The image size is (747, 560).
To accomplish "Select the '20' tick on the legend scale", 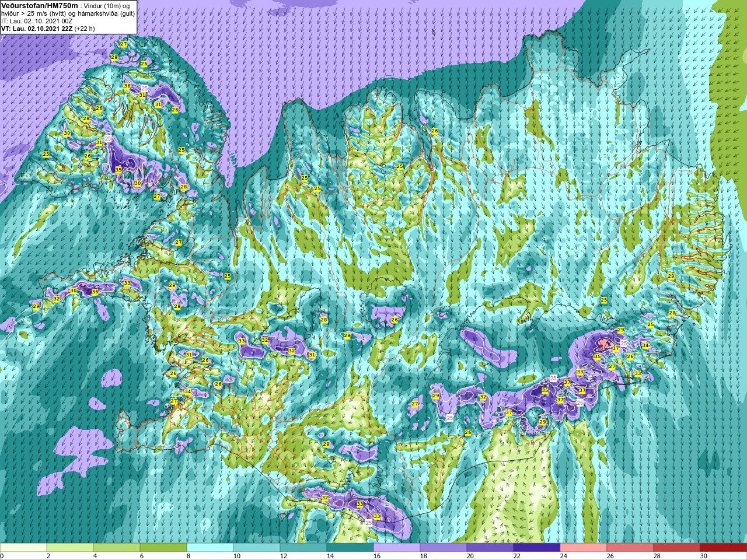I will click(470, 556).
